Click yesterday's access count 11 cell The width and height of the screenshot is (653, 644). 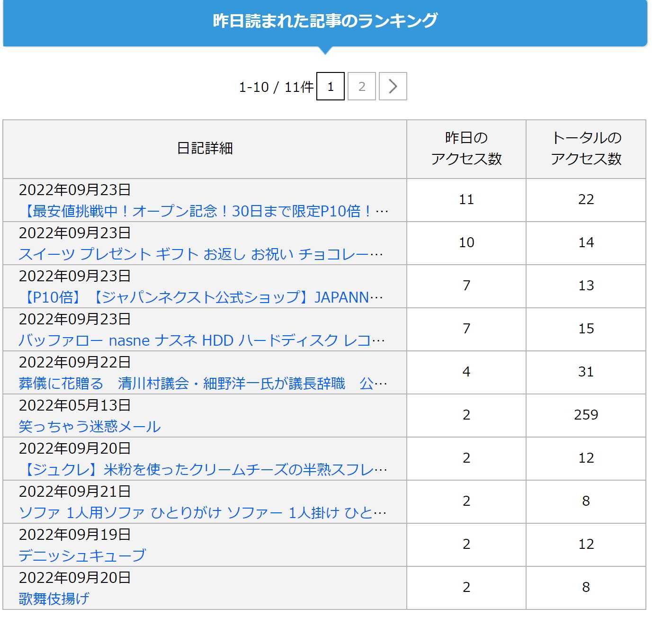tap(466, 199)
